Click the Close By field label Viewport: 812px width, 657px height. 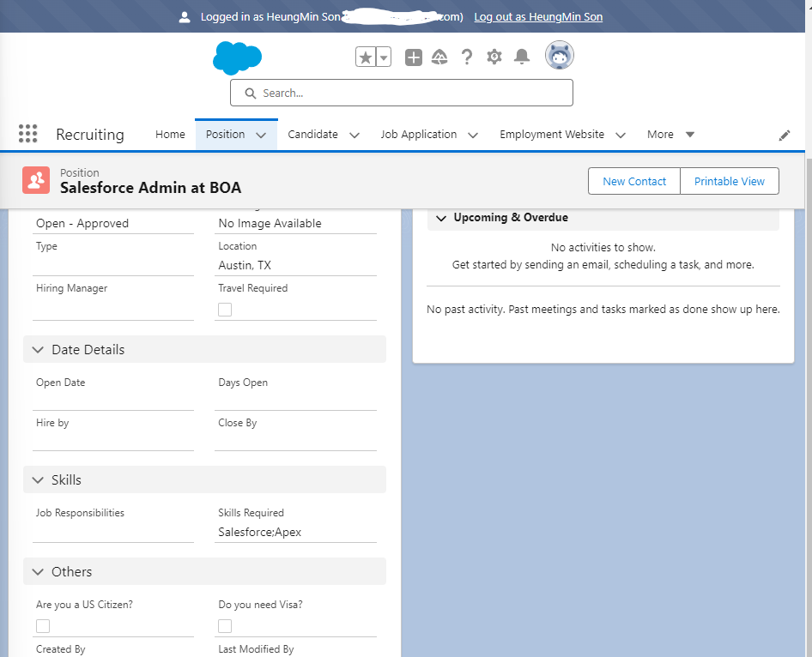(x=237, y=423)
